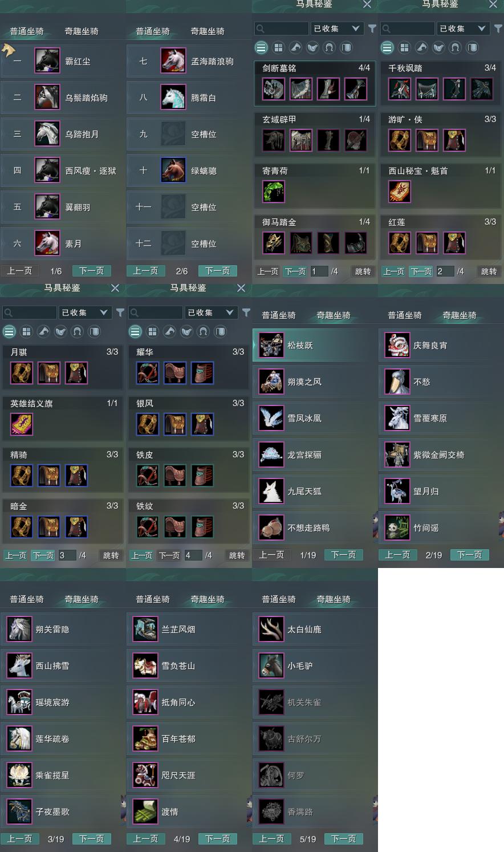Choose the 渡情 bamboo raft mount icon
Screen dimensions: 504x852
145,812
